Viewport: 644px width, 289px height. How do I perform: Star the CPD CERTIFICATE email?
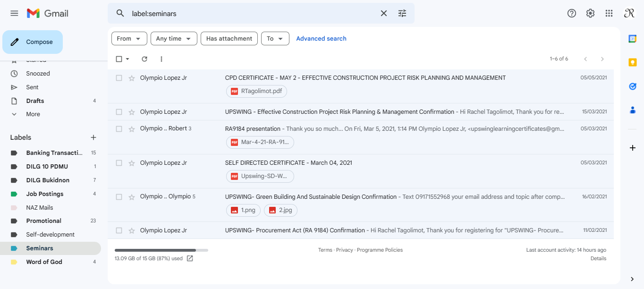click(132, 78)
